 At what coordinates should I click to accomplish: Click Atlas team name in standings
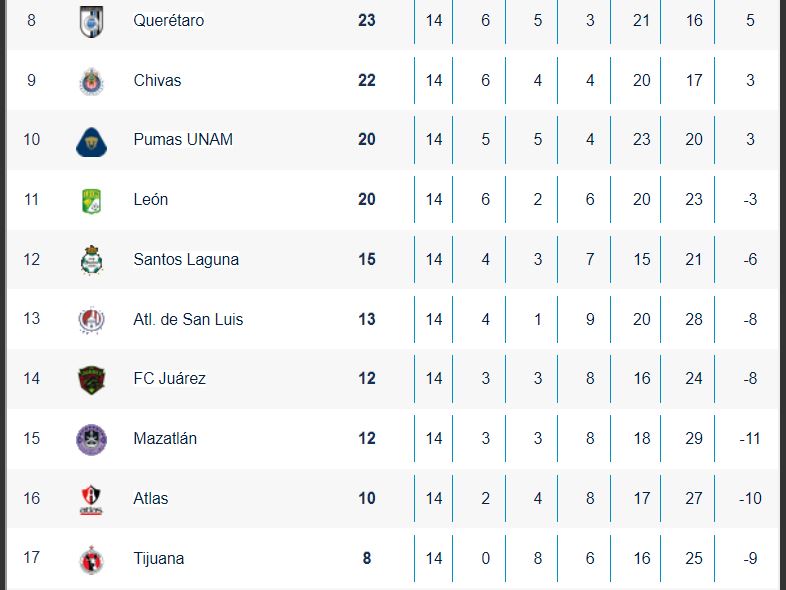point(151,499)
